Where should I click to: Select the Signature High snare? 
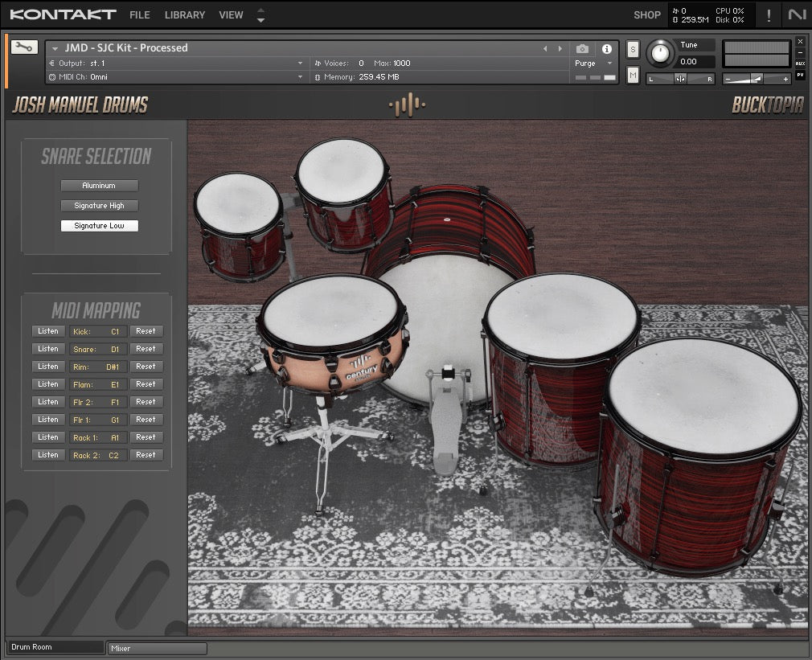[99, 206]
